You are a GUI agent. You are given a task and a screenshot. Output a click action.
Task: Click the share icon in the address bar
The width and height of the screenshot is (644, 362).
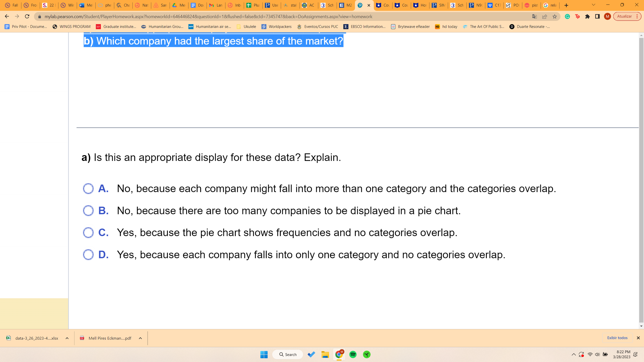tap(544, 16)
